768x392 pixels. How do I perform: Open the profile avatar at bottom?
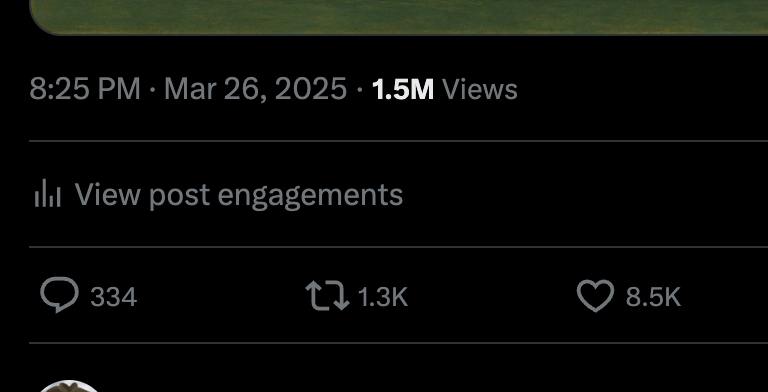pyautogui.click(x=69, y=387)
